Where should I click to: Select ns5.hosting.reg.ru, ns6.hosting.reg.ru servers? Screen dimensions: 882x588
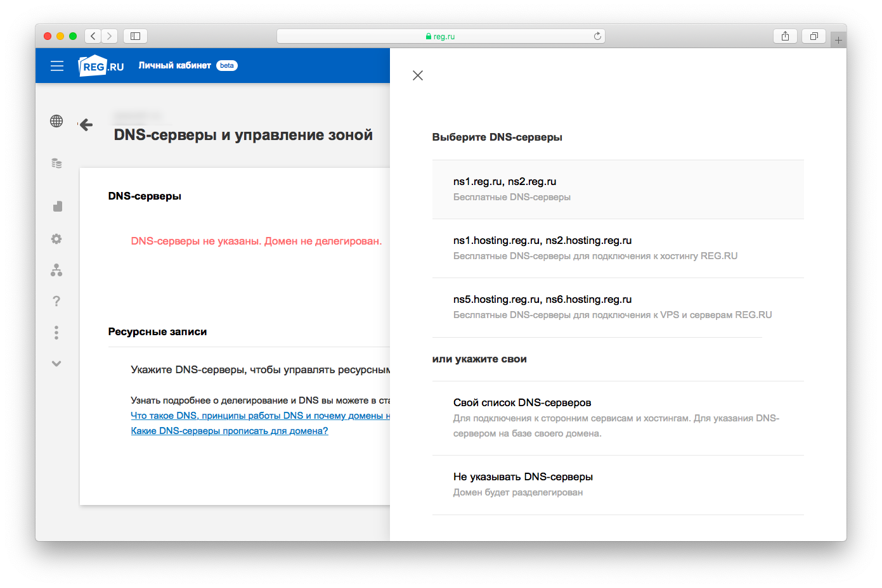[x=618, y=307]
